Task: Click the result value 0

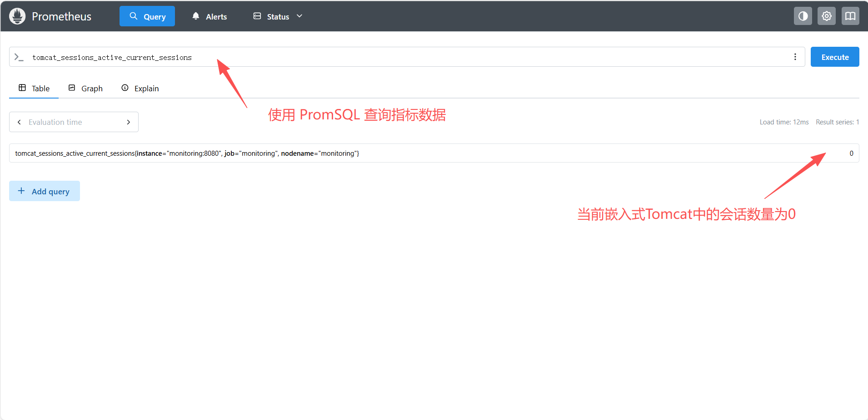Action: pyautogui.click(x=851, y=153)
